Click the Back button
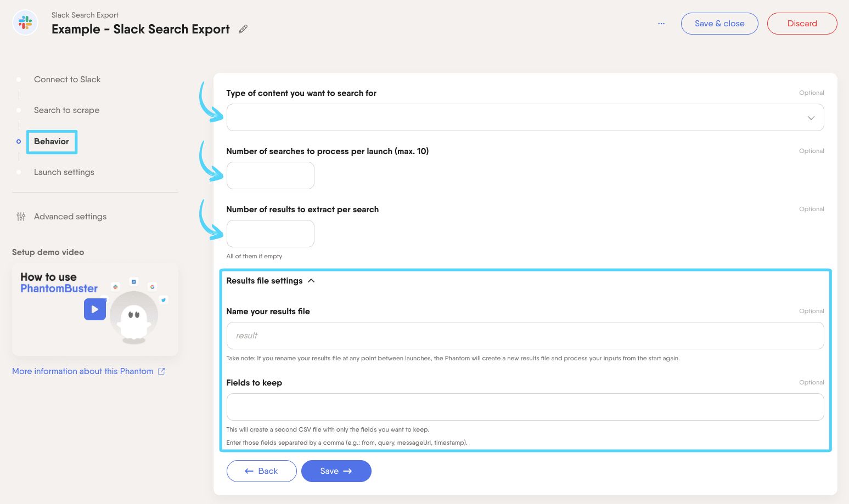Image resolution: width=849 pixels, height=504 pixels. (x=262, y=471)
